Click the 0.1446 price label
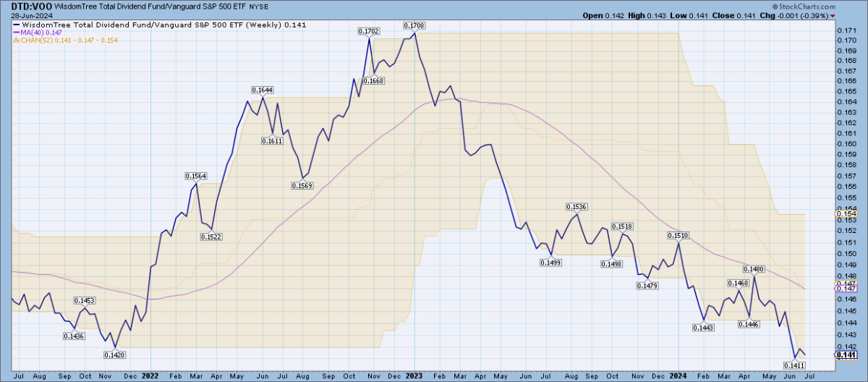The image size is (868, 382). point(748,325)
